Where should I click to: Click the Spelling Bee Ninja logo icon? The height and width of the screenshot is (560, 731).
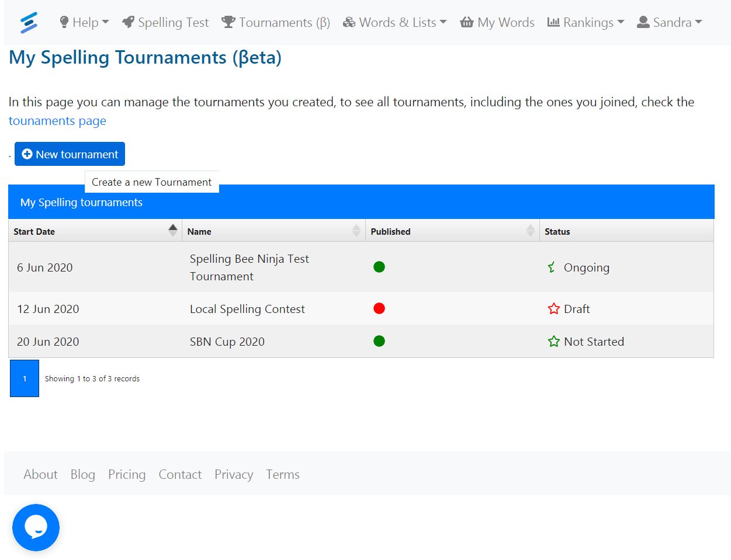tap(29, 23)
